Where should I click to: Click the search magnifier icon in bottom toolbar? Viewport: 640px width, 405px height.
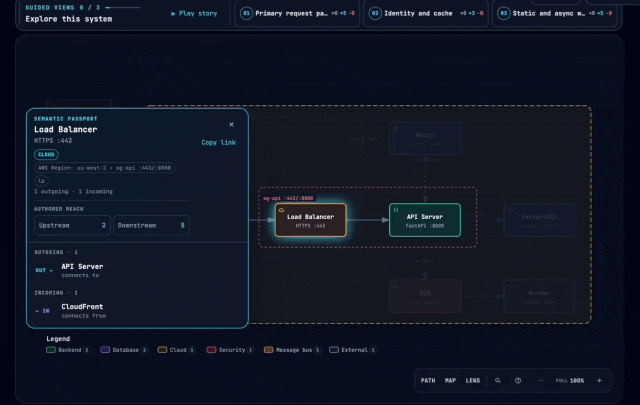click(498, 381)
